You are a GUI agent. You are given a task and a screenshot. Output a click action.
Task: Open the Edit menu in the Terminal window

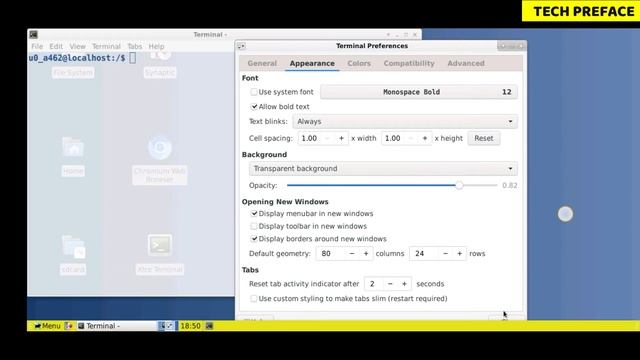[x=56, y=47]
